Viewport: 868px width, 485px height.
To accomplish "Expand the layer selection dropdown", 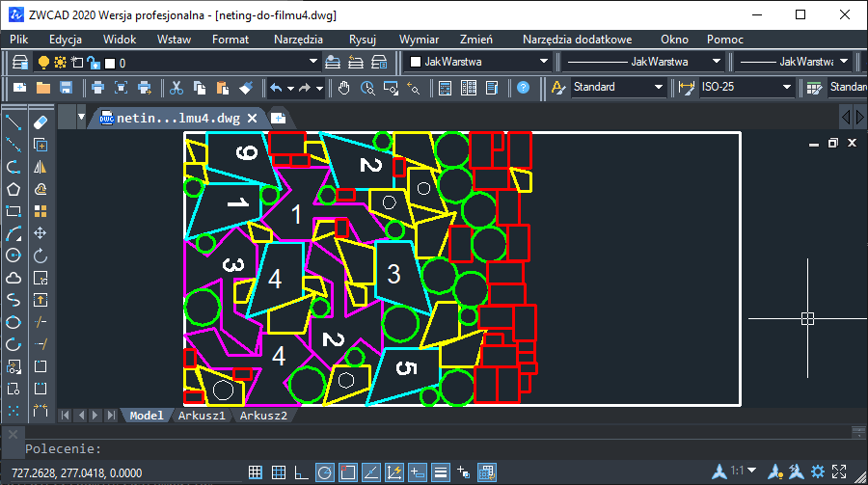I will click(x=313, y=62).
